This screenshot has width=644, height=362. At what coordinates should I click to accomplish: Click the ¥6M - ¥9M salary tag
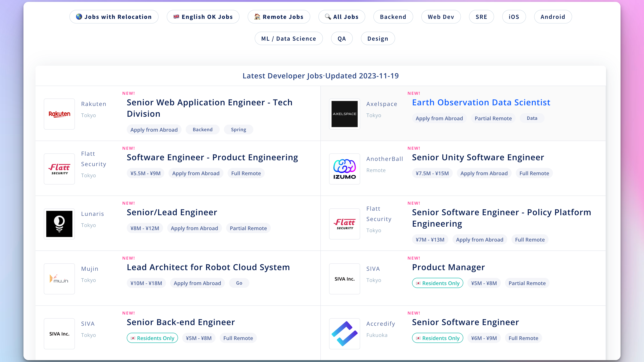tap(484, 338)
